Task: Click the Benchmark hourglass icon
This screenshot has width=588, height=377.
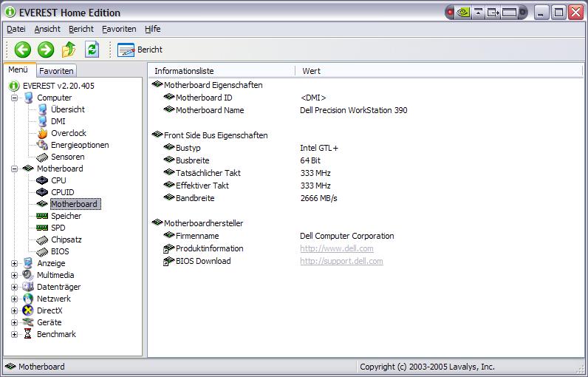Action: click(x=28, y=334)
